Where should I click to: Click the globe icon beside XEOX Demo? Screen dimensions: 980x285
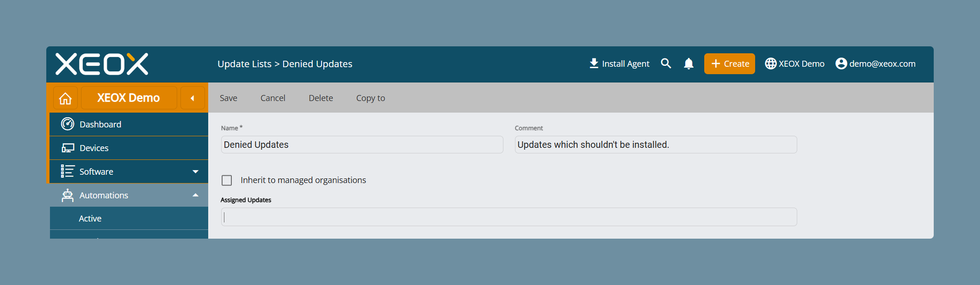tap(770, 63)
